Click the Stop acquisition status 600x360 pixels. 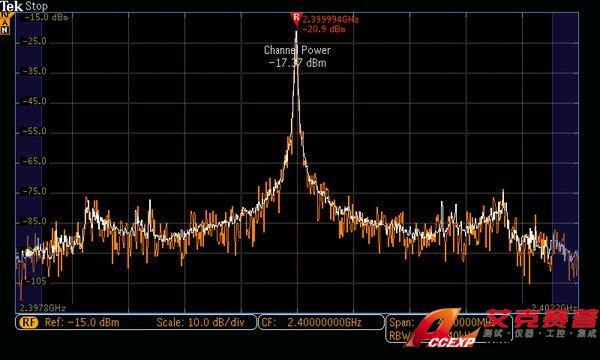click(x=36, y=6)
